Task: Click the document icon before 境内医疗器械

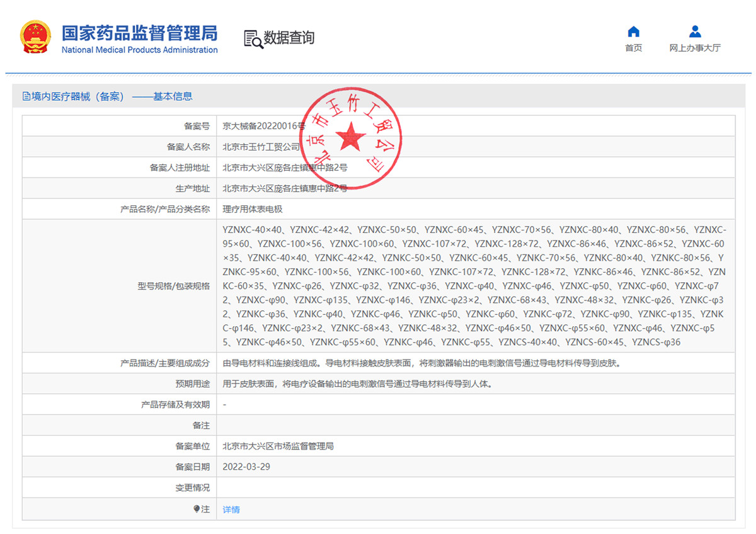Action: pos(26,96)
